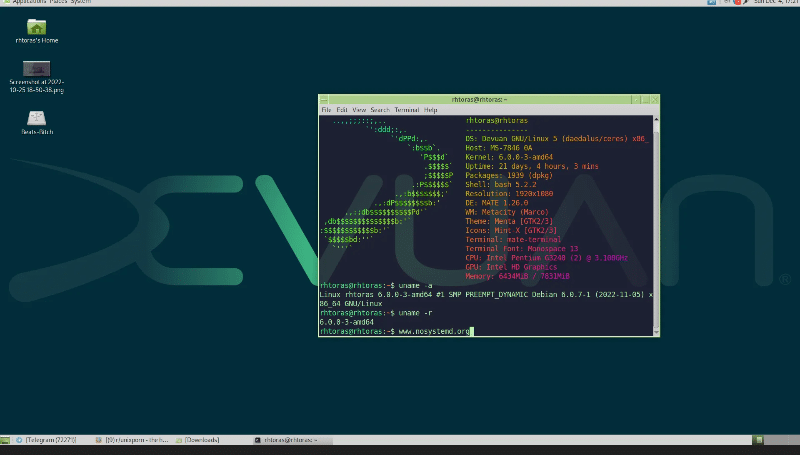The width and height of the screenshot is (800, 455).
Task: Click the 'Icons: Mint-X [GTK2/3]' line
Action: 511,231
